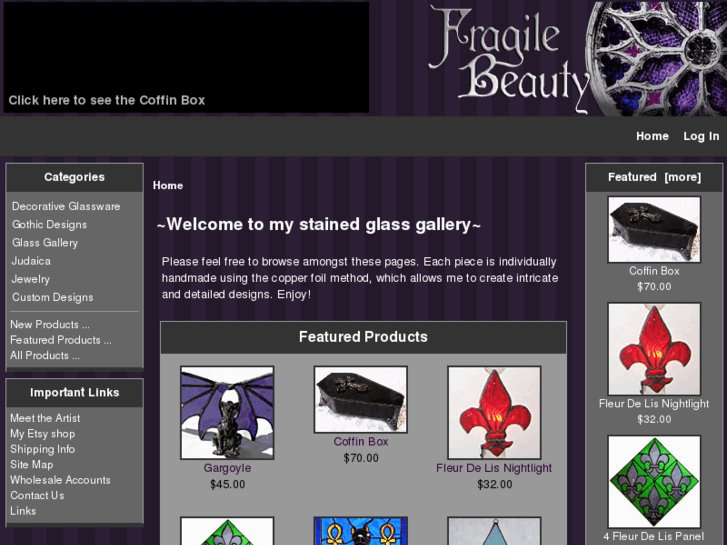
Task: Open the Jewelry category
Action: click(31, 279)
